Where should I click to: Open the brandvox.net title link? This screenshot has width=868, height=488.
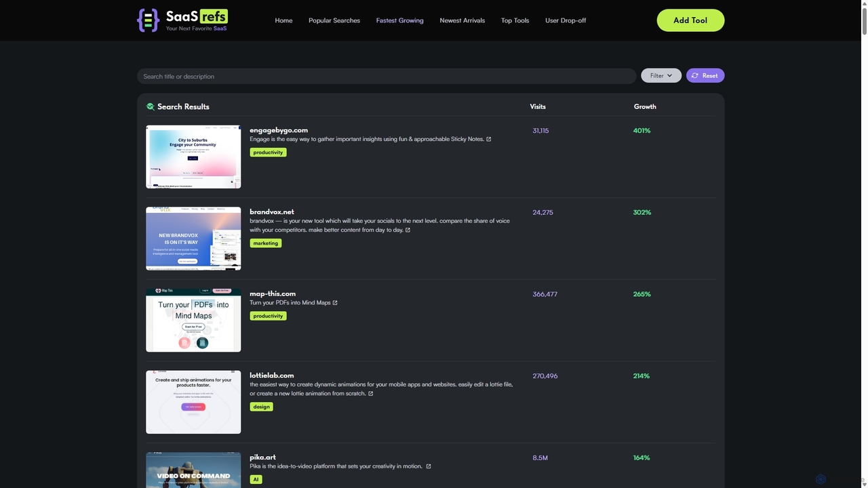pos(272,212)
